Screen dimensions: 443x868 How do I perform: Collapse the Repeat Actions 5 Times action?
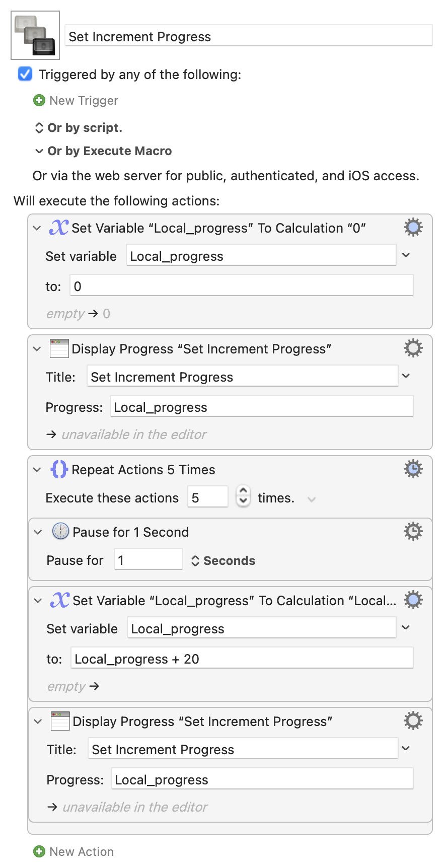point(37,470)
